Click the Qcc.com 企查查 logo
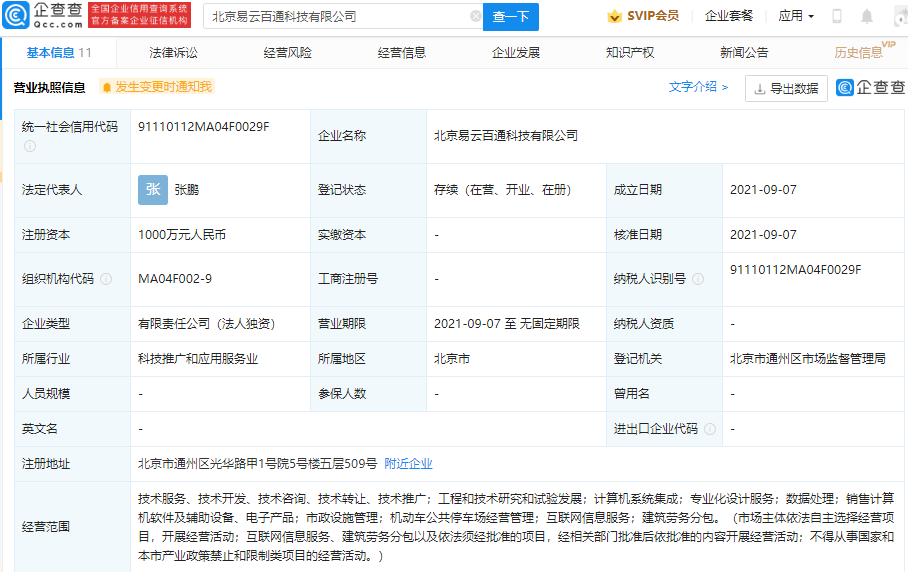The width and height of the screenshot is (908, 572). (42, 15)
